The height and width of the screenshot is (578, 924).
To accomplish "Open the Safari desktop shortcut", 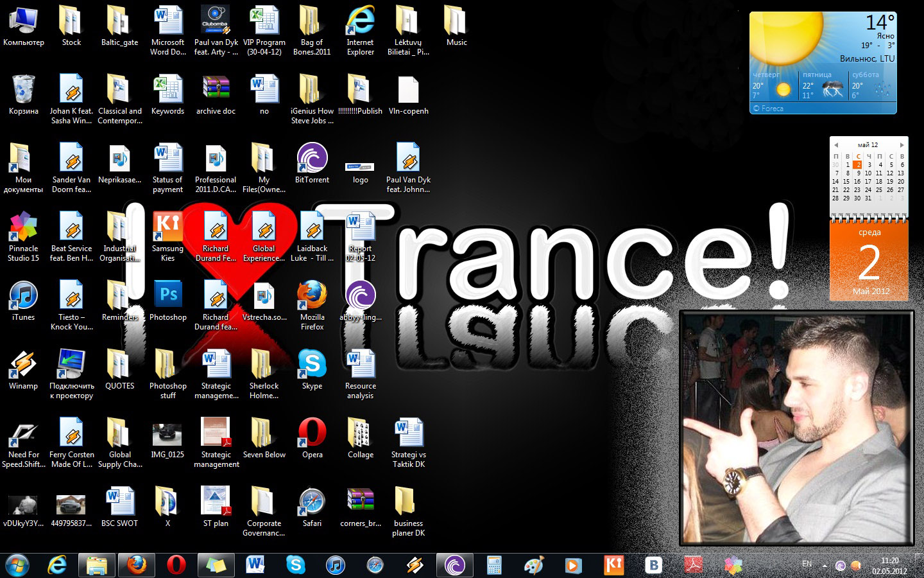I will [312, 502].
